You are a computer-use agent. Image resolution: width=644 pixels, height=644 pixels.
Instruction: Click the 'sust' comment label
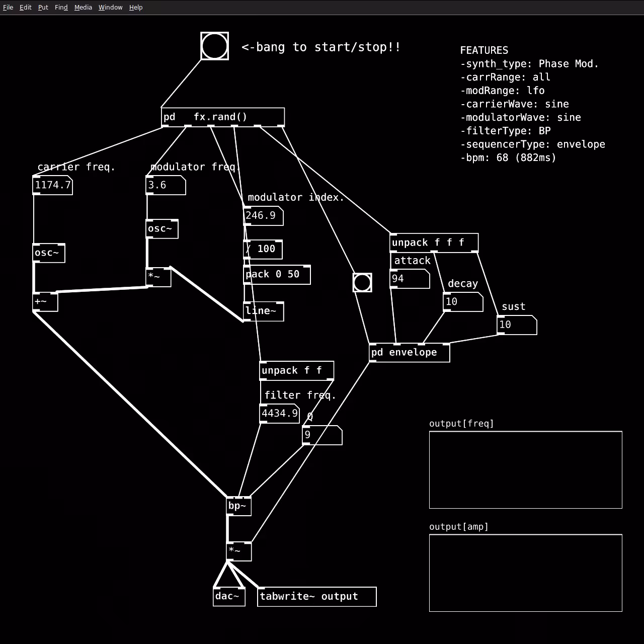click(513, 307)
